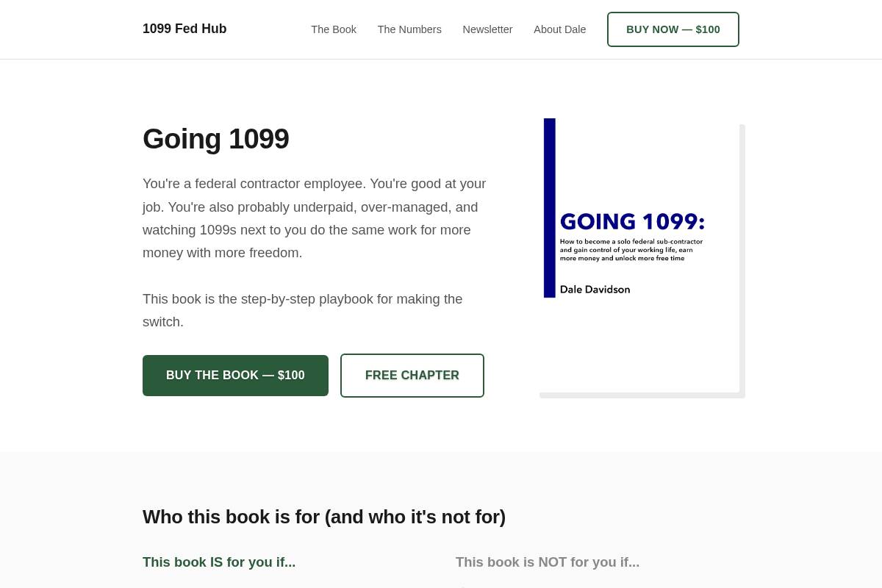The image size is (882, 588).
Task: Click the cover subtitle about sub-contracting
Action: (631, 248)
